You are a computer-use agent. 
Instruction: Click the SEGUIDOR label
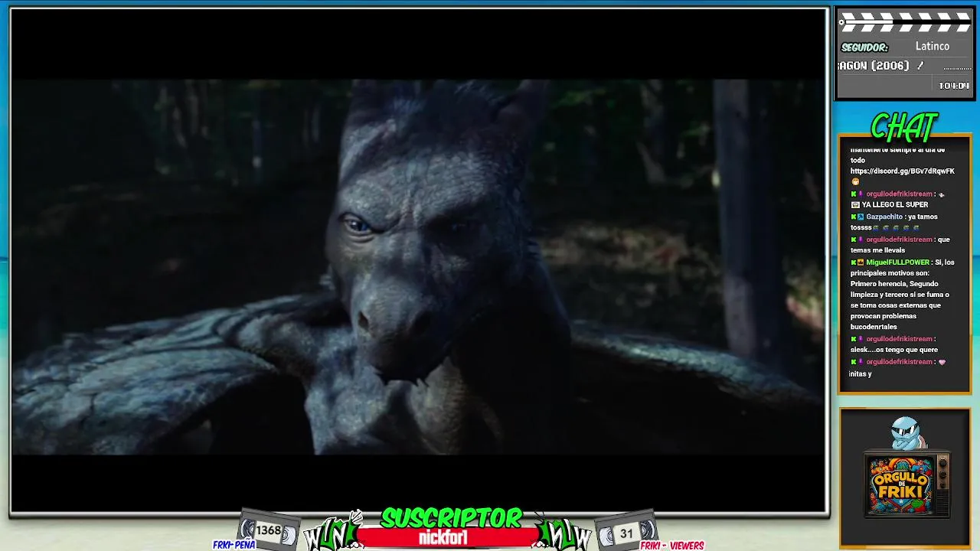point(864,47)
